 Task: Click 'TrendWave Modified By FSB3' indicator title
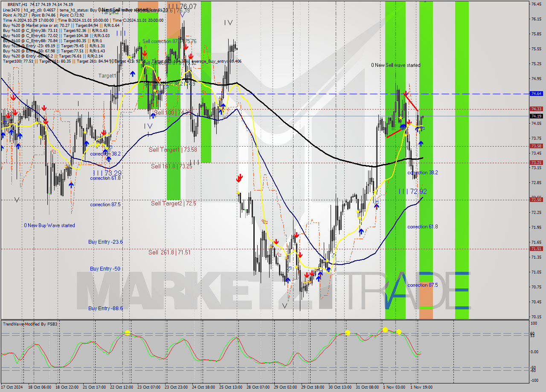click(x=30, y=324)
